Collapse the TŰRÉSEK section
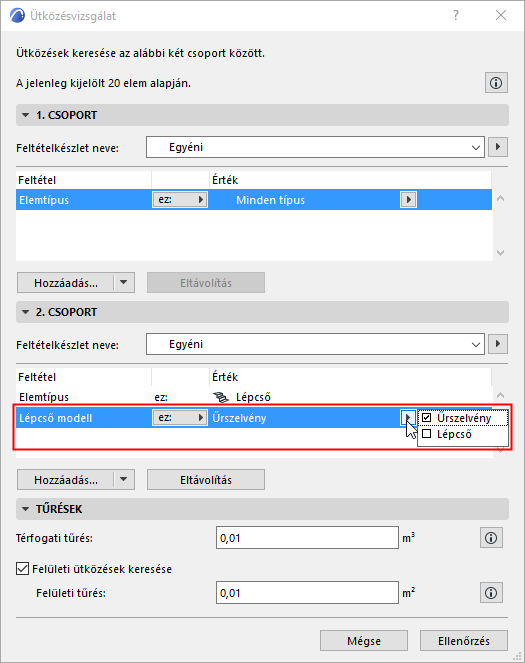 pyautogui.click(x=25, y=509)
